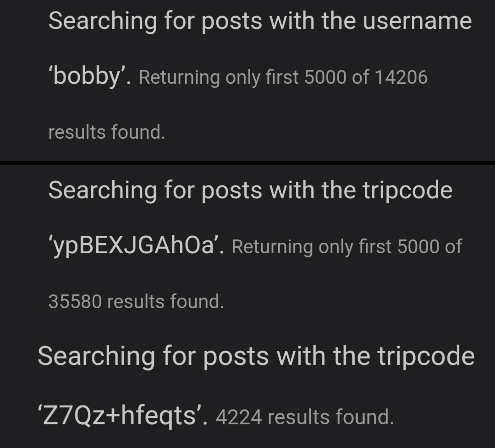
Task: Click the 35580 results count
Action: pos(75,301)
